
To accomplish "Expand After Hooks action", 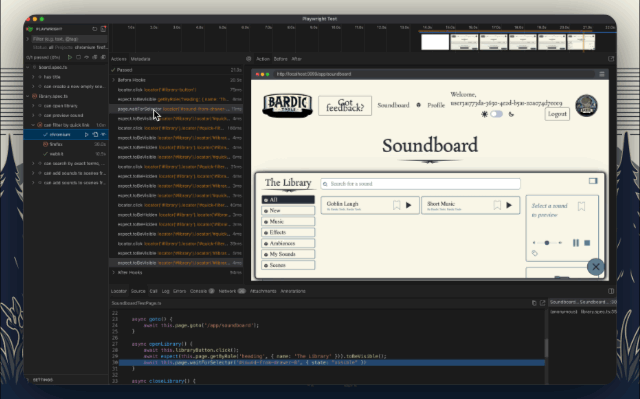I will [x=114, y=273].
